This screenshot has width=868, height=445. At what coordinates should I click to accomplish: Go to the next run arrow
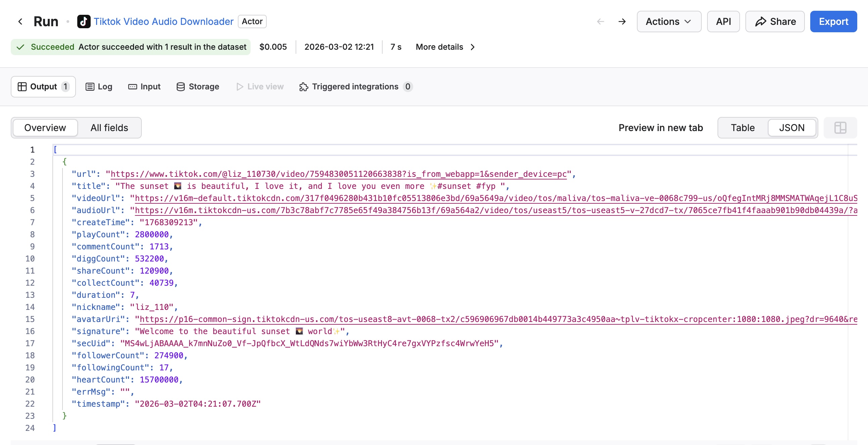[622, 22]
